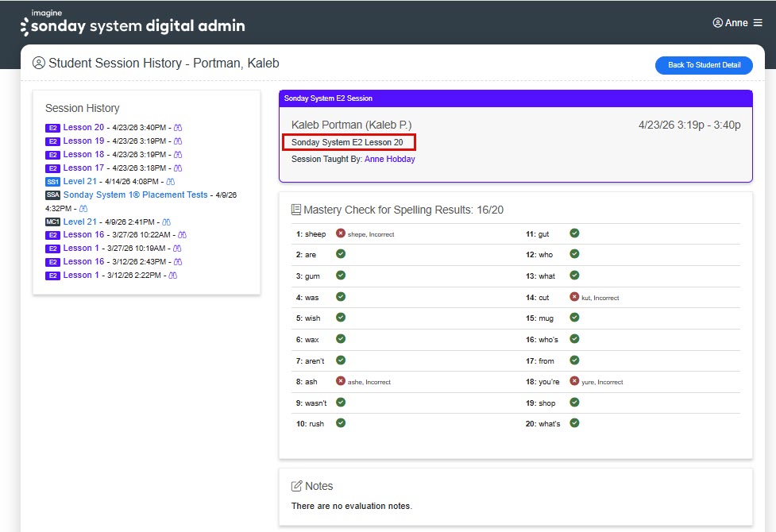776x532 pixels.
Task: Click the Anne user account icon
Action: click(717, 23)
